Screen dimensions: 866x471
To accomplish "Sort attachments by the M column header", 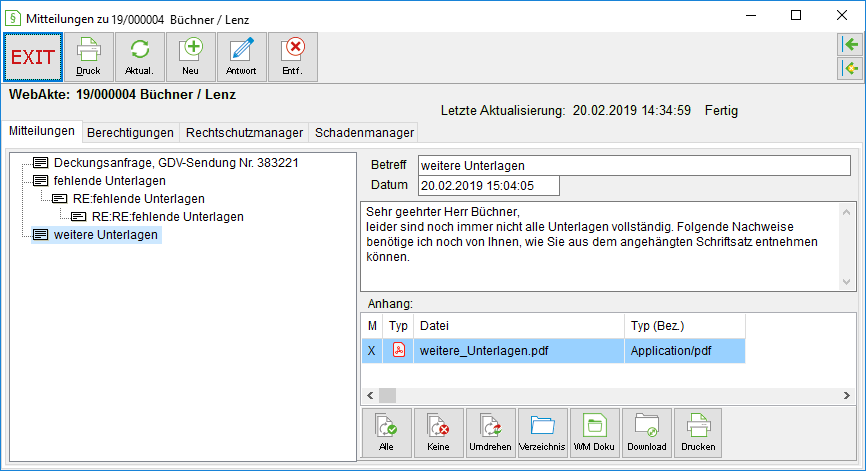I will point(372,326).
